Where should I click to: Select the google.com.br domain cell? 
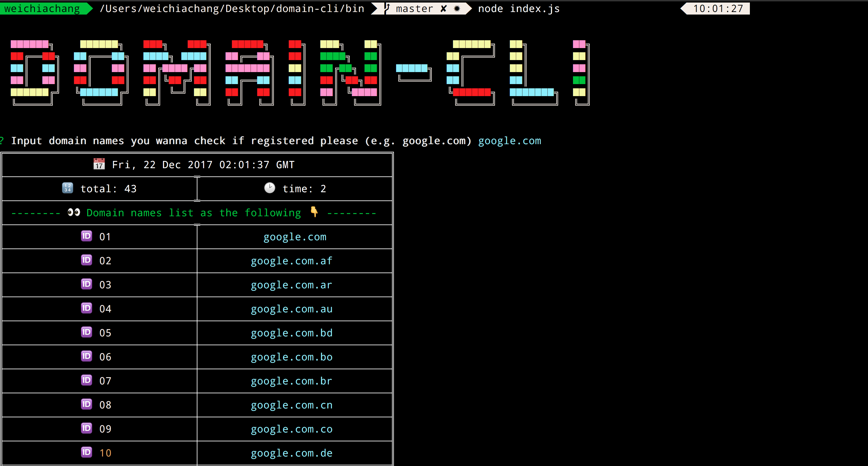pos(295,381)
